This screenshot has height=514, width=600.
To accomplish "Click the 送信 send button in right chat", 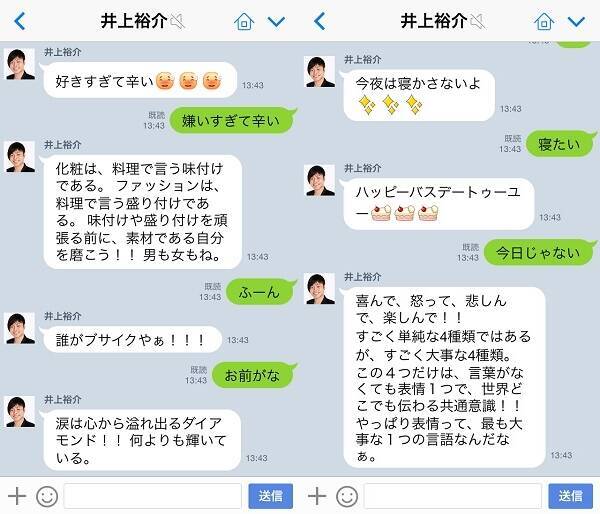I will (x=571, y=496).
